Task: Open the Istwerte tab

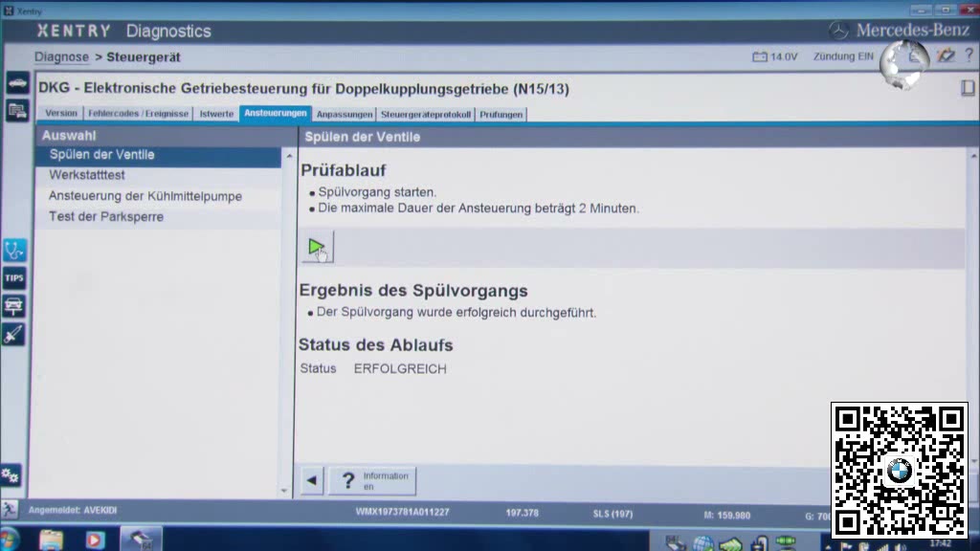Action: (x=216, y=114)
